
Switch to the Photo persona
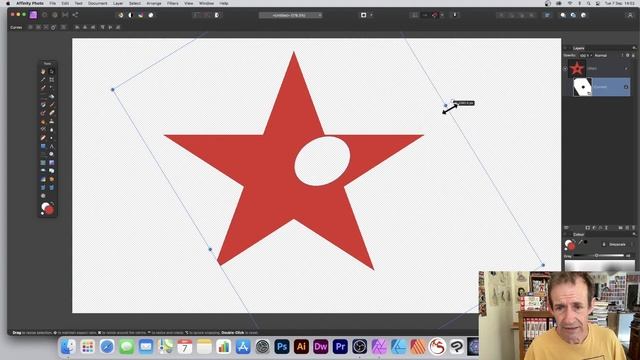(x=33, y=15)
